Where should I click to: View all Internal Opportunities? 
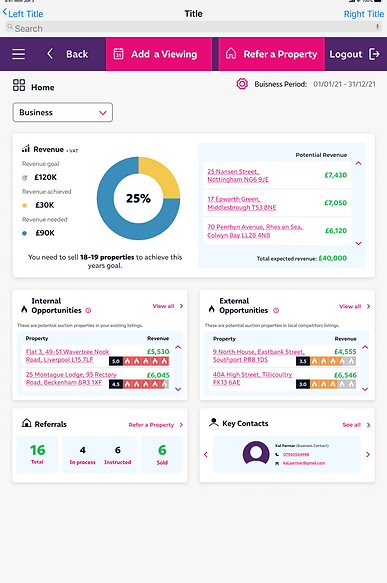coord(168,306)
